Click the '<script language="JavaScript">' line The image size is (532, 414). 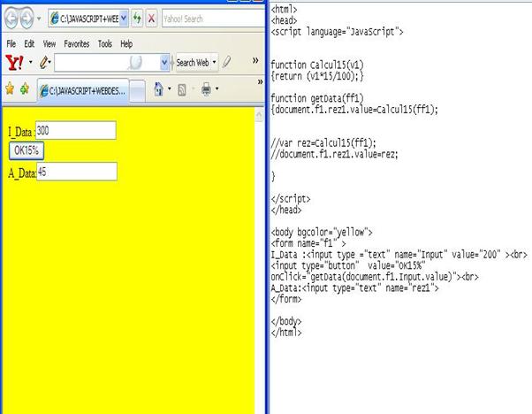tap(337, 32)
